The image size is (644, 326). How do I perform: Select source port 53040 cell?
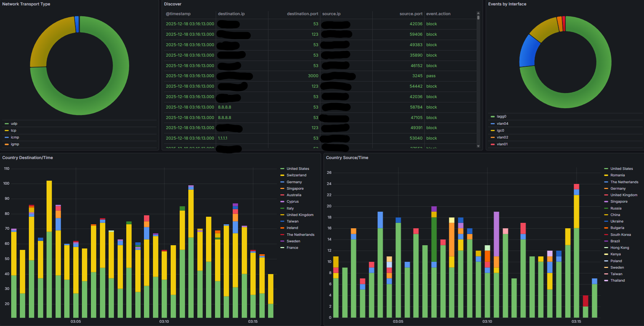[x=416, y=138]
